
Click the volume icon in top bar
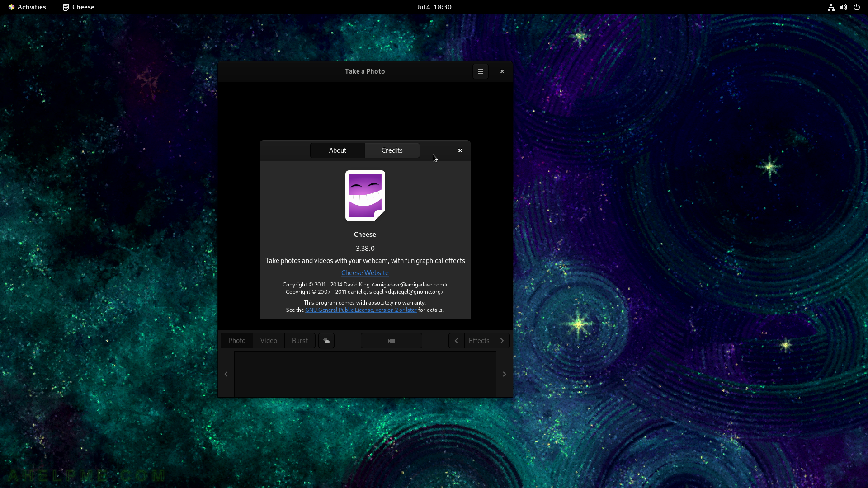(844, 7)
